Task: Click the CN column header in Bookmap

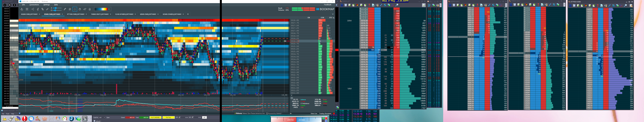Action: pos(309,18)
